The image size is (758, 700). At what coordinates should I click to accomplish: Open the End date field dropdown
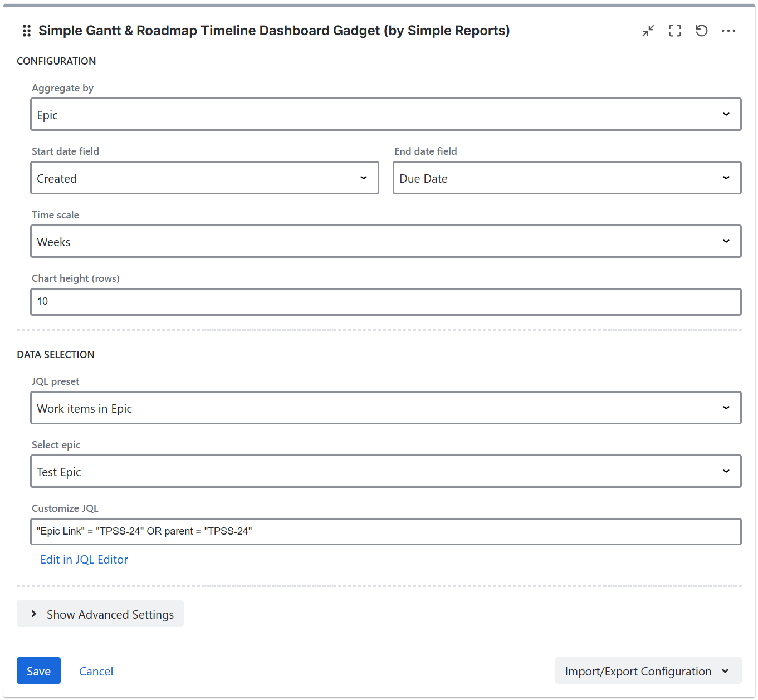[x=566, y=178]
